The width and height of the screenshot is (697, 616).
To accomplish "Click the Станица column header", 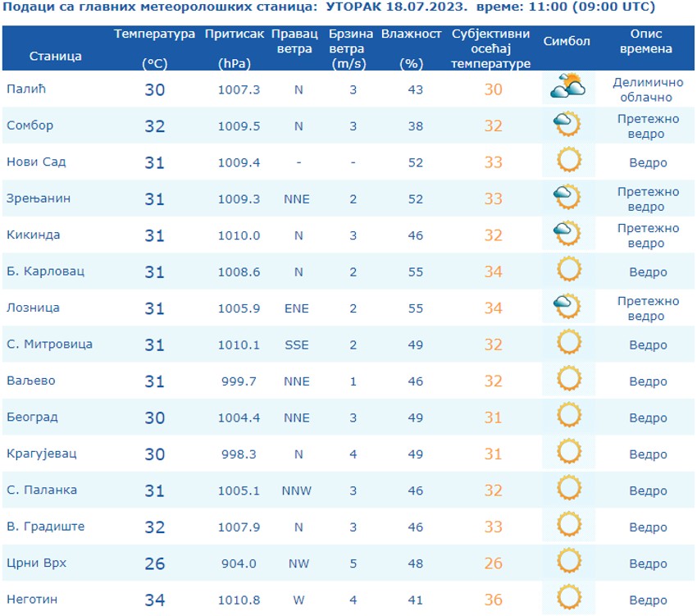I will (x=56, y=56).
